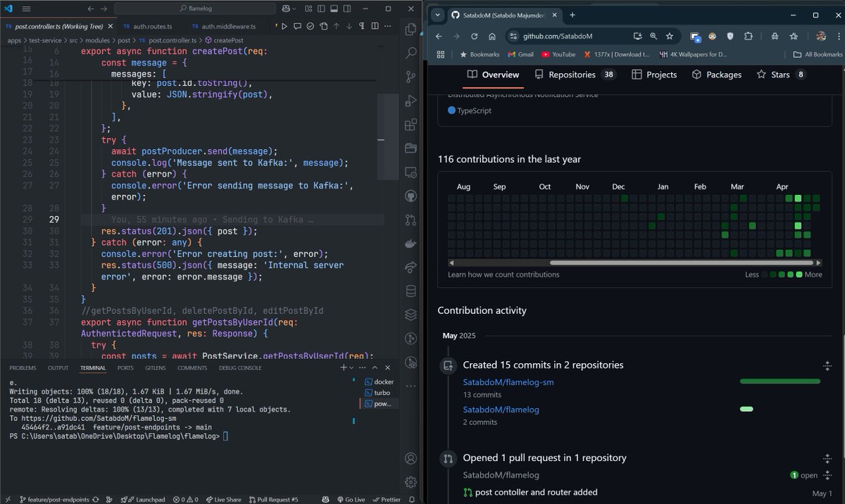This screenshot has height=504, width=845.
Task: Reload the GitHub page in Chrome
Action: coord(474,36)
